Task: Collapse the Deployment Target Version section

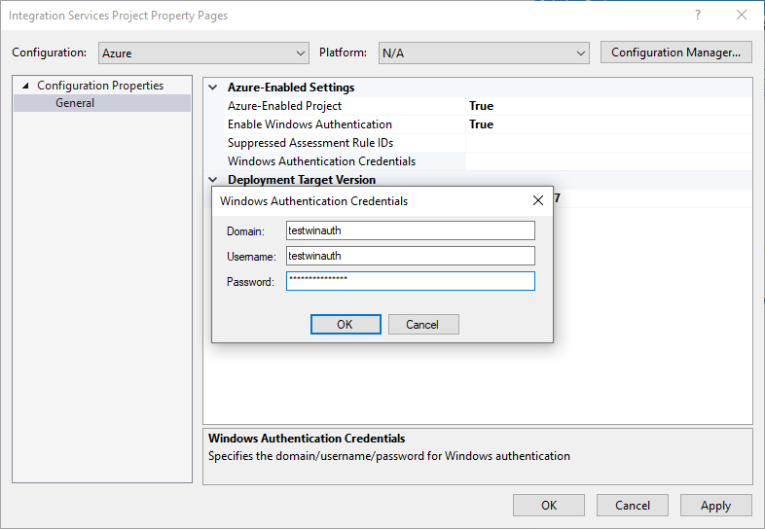Action: click(x=213, y=180)
